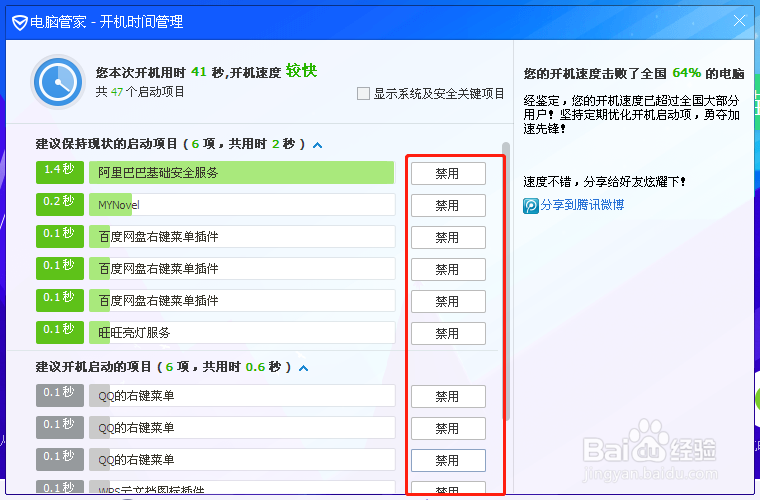Close the 开机时间管理 window

[739, 21]
